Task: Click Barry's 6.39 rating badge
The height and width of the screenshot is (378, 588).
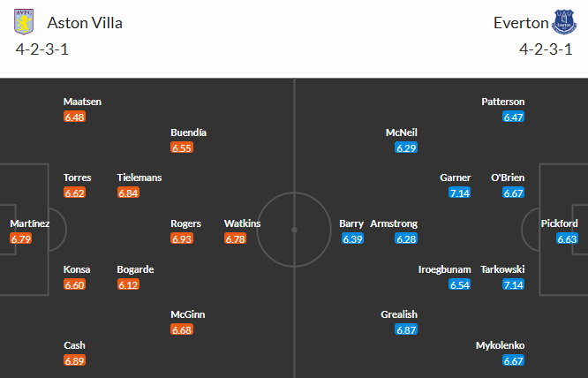Action: [x=352, y=238]
